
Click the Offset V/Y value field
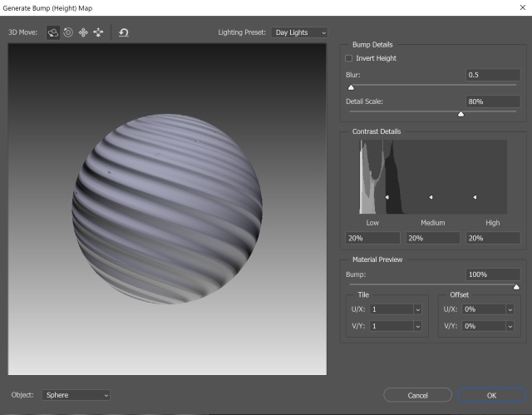pos(484,327)
